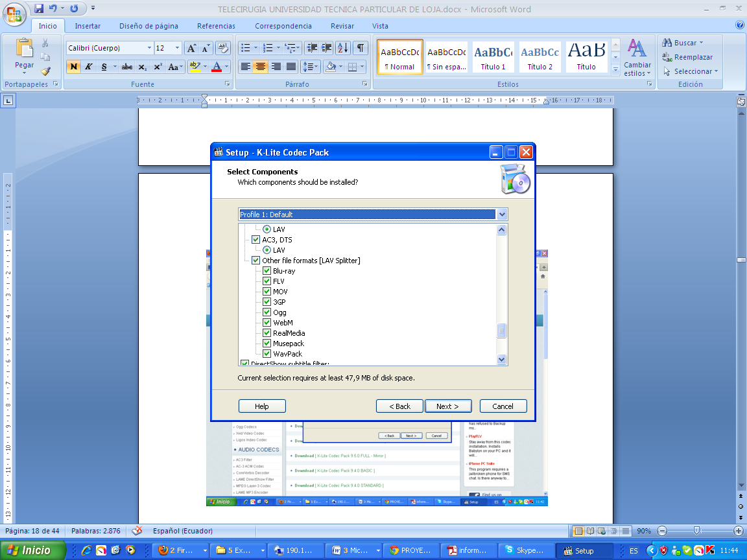This screenshot has width=747, height=560.
Task: Open the Insertar ribbon tab
Action: point(88,26)
